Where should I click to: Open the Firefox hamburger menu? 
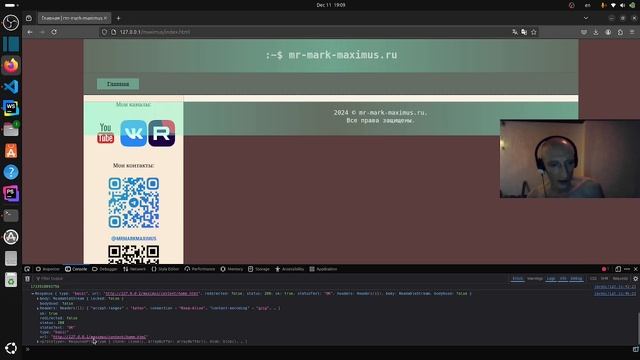(632, 32)
